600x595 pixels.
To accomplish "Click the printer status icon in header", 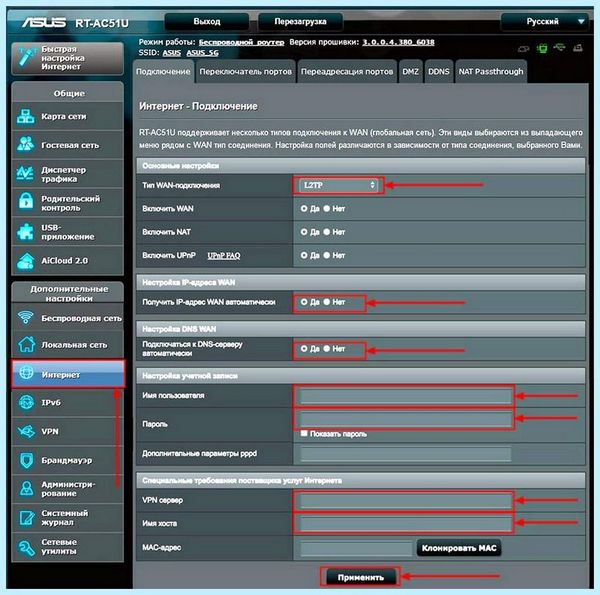I will (578, 48).
